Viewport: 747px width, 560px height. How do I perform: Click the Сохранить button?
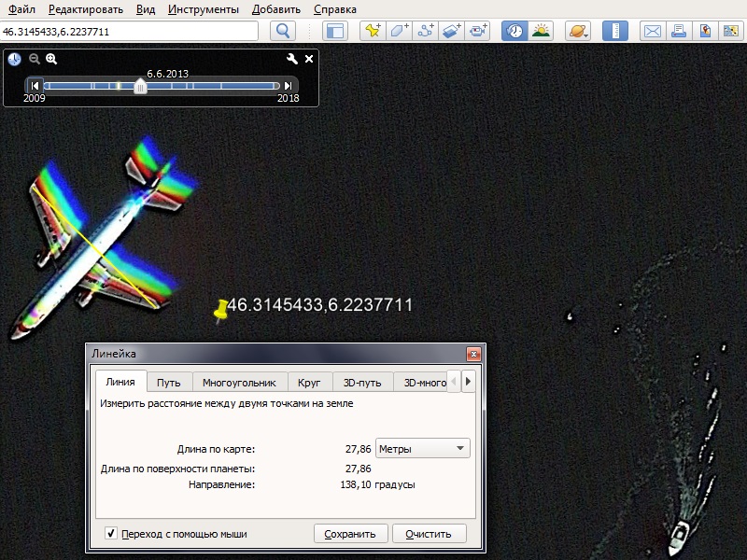click(350, 534)
